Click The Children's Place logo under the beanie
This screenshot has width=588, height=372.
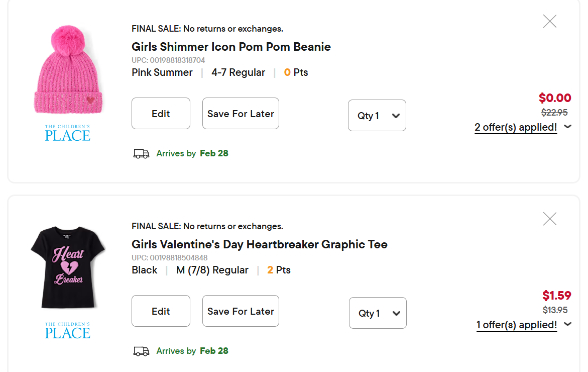tap(68, 133)
